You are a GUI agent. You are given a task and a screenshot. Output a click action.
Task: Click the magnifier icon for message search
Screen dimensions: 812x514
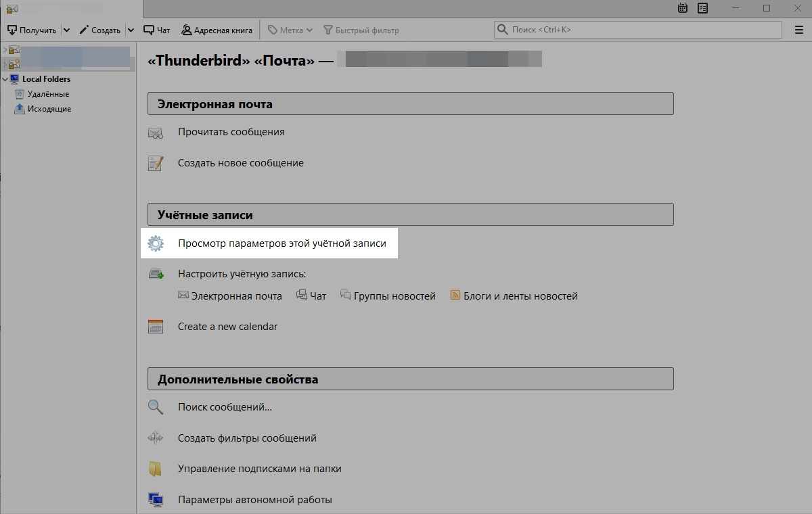point(156,407)
